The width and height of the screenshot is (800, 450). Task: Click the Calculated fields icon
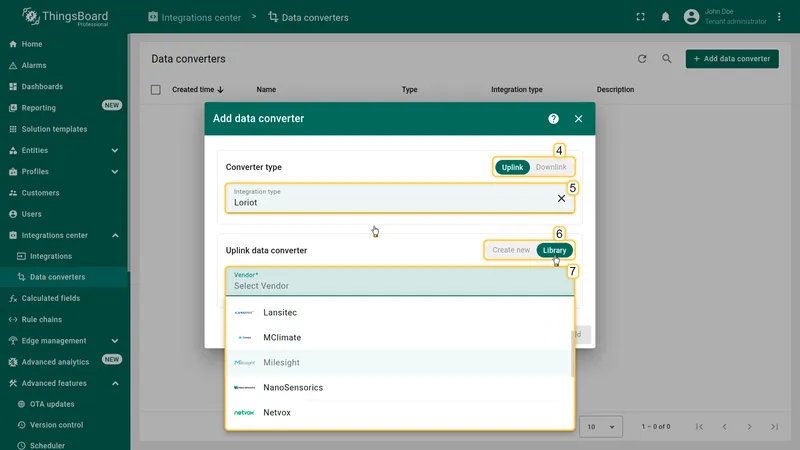(13, 298)
